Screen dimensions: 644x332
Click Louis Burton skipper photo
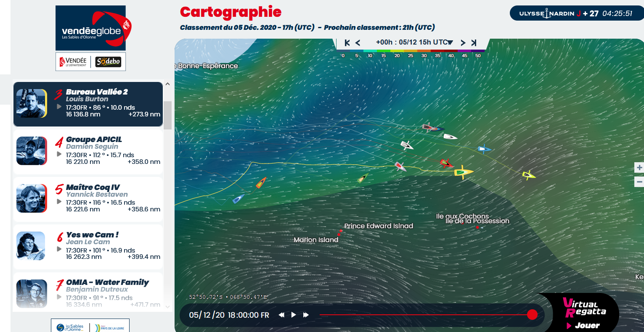32,103
